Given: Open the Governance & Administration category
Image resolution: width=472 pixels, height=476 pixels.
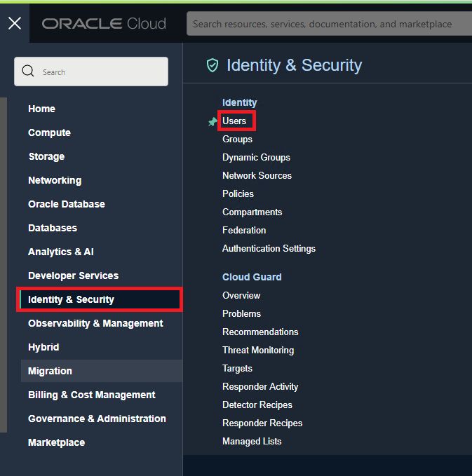Looking at the screenshot, I should click(x=97, y=419).
